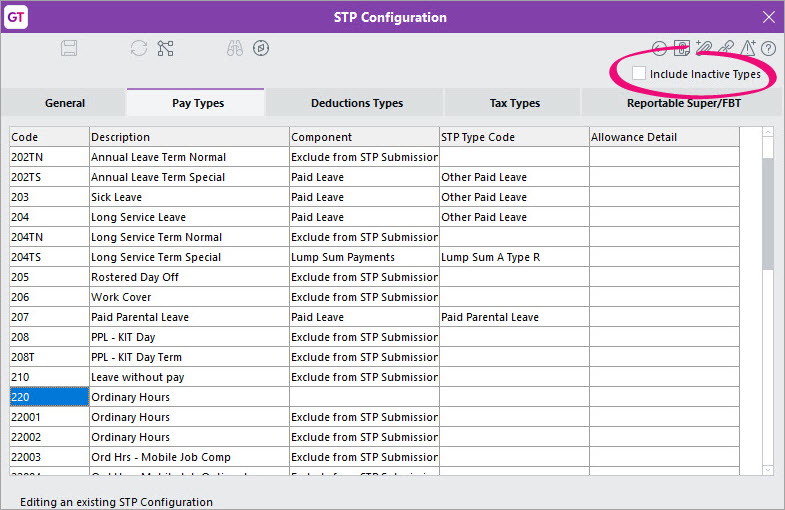Open the workflow diagram icon in toolbar
The height and width of the screenshot is (510, 785).
click(166, 48)
